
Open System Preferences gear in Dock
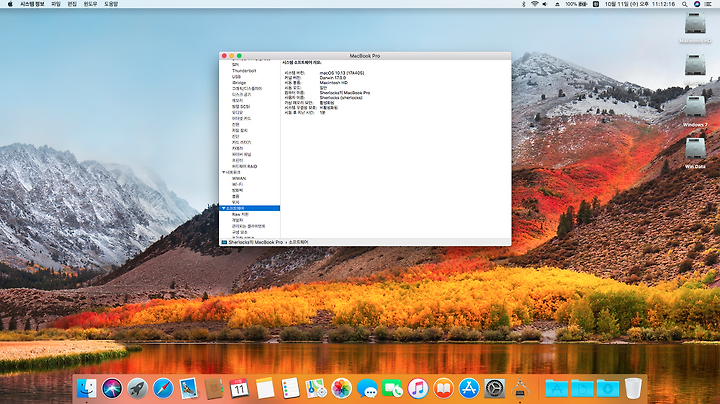[495, 389]
